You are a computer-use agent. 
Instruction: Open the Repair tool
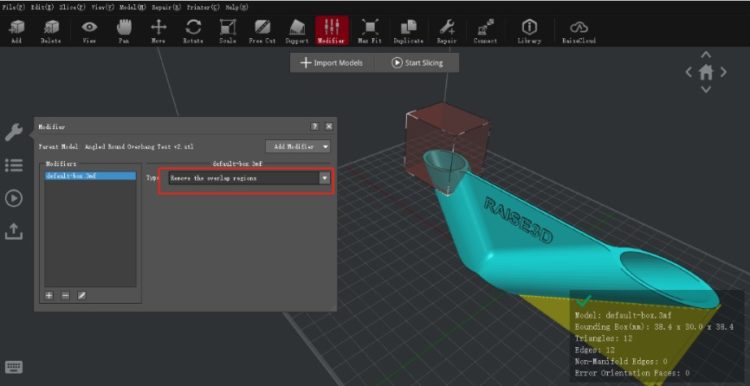coord(447,31)
